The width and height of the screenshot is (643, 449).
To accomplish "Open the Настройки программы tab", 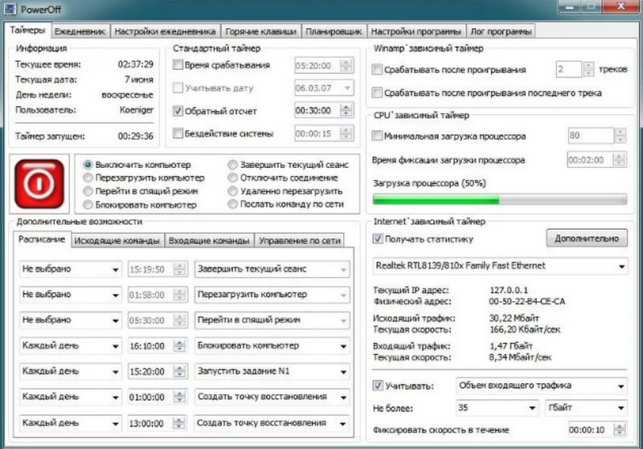I will coord(416,32).
